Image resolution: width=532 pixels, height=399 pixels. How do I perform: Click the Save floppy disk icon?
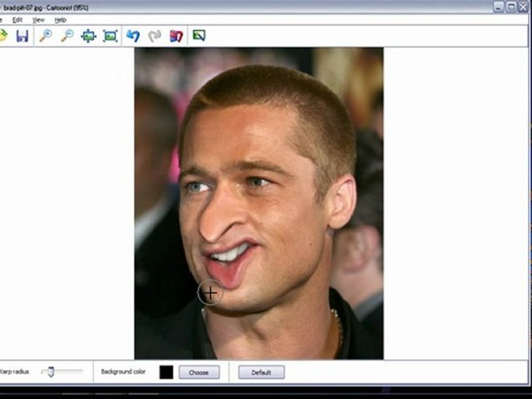coord(22,35)
